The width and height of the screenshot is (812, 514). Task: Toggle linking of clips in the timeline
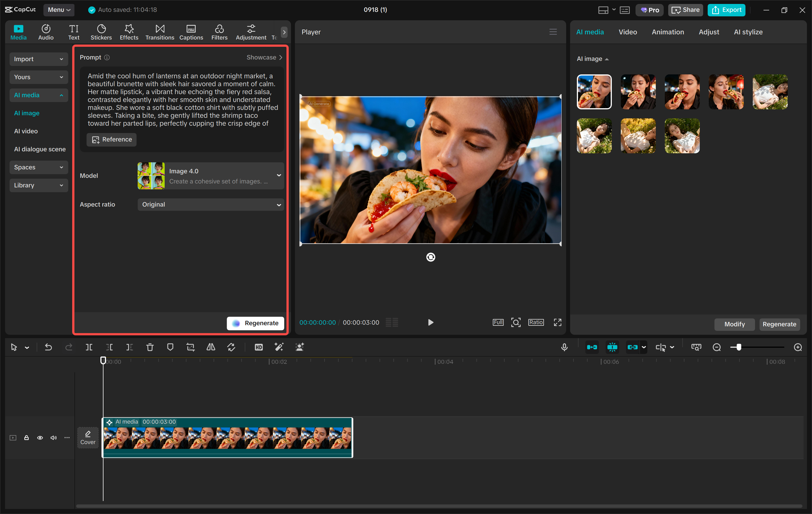tap(633, 347)
